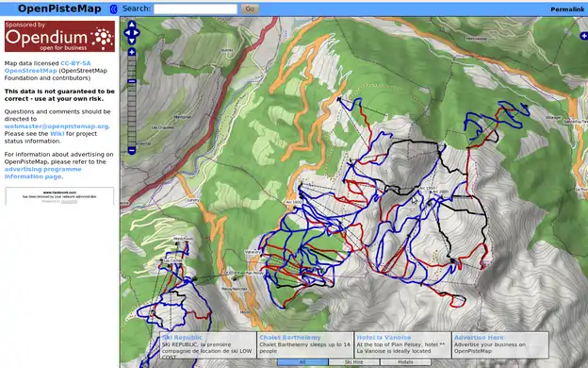Pan the map up with arrow
The width and height of the screenshot is (588, 368).
(x=132, y=25)
